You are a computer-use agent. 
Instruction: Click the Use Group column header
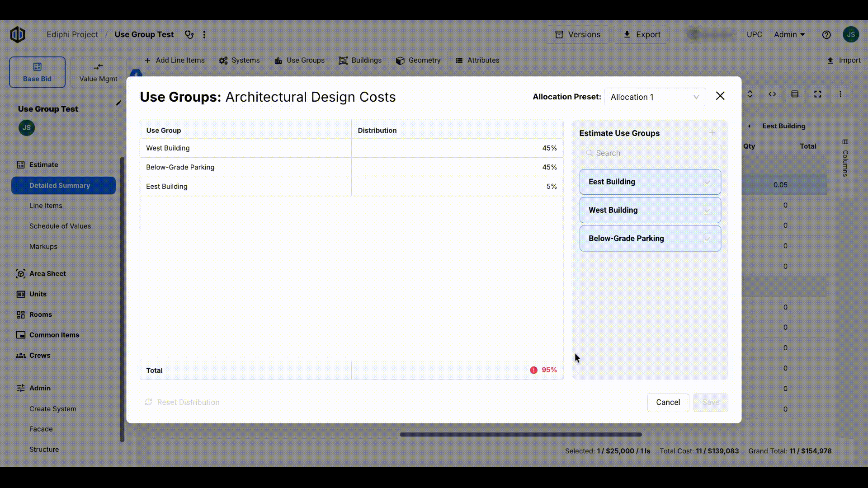point(245,130)
